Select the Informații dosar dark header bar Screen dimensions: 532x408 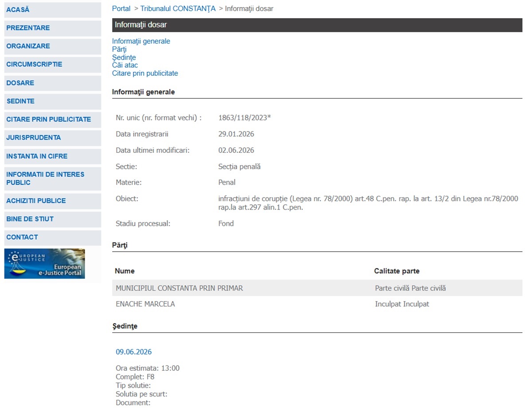(317, 25)
